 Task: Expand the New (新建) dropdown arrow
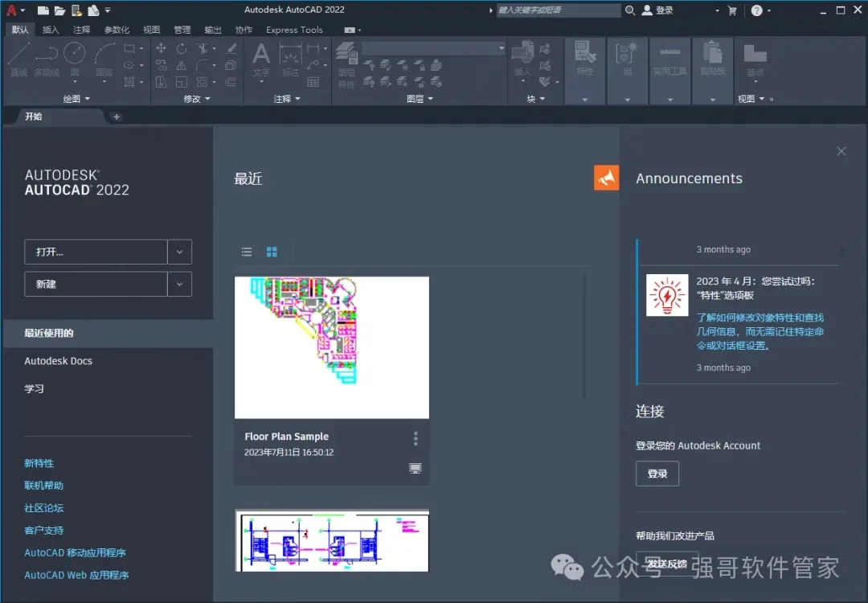(179, 284)
